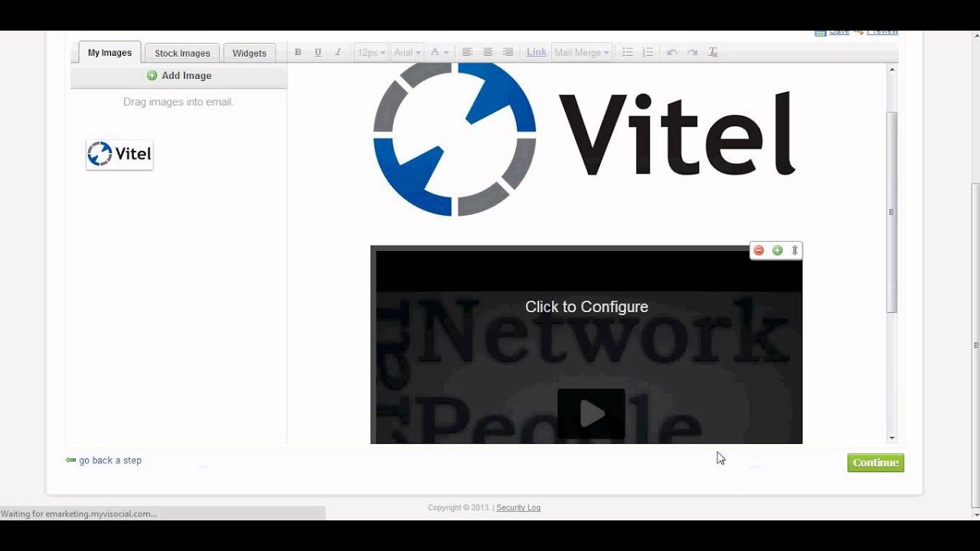
Task: Remove the video block with red minus
Action: (759, 250)
